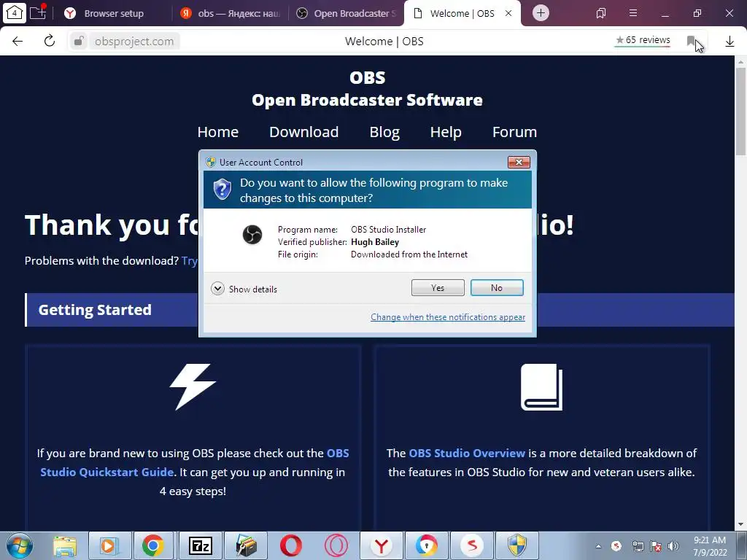Click the 'OBS Studio Installer' program name

click(x=388, y=230)
